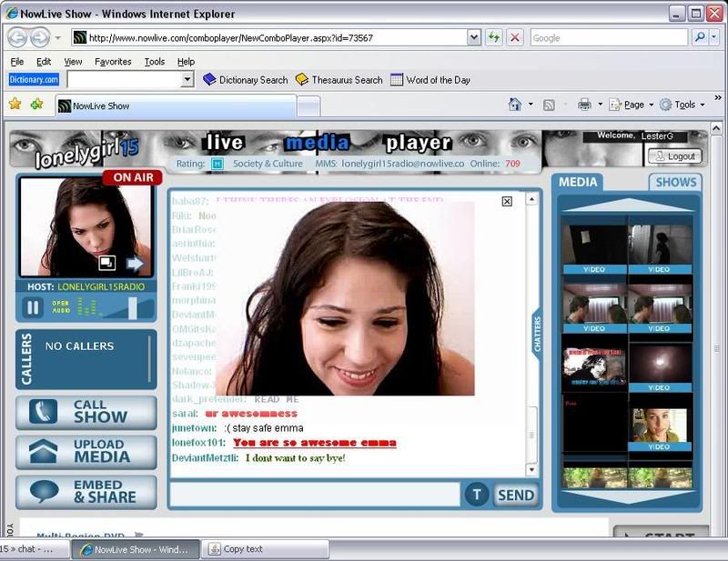Open Thesaurus Search from the toolbar
The height and width of the screenshot is (561, 728).
tap(339, 80)
